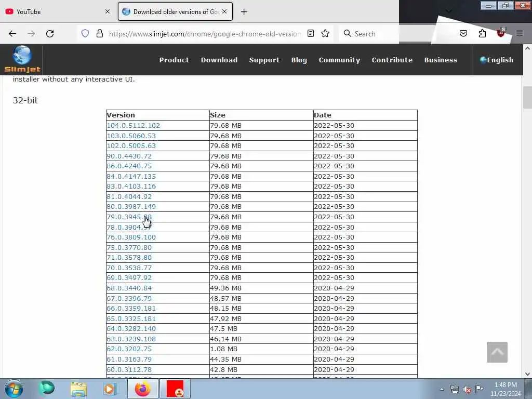The image size is (532, 399).
Task: Open the Business menu
Action: click(x=441, y=60)
